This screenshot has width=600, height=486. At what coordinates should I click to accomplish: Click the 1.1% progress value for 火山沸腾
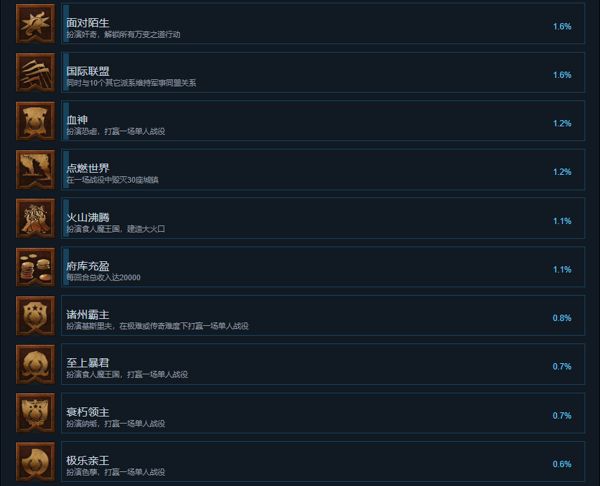pos(562,221)
